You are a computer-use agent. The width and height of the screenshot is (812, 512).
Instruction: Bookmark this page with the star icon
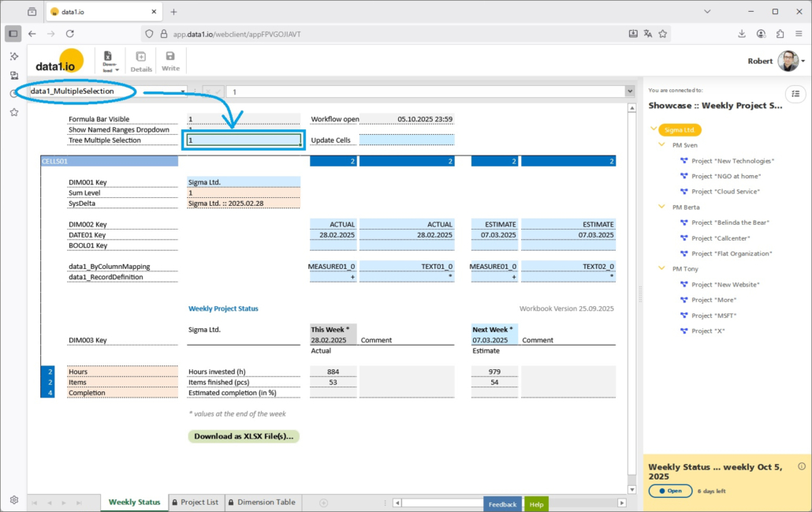tap(663, 34)
